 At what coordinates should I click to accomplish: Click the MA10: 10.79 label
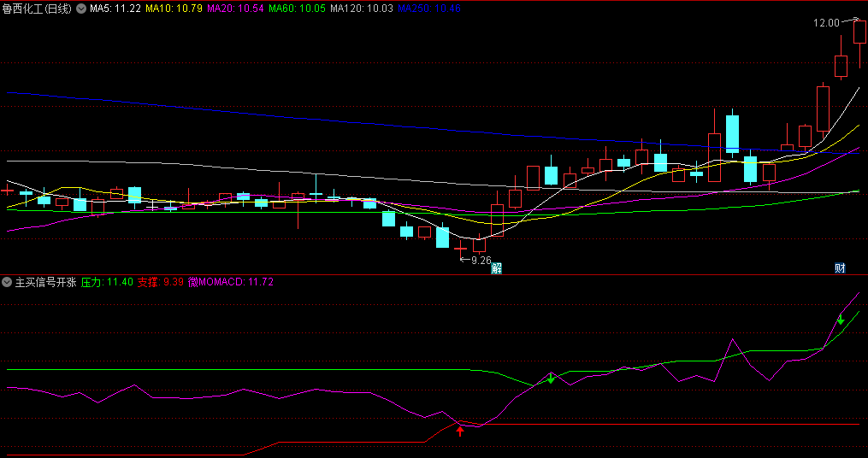pos(175,9)
